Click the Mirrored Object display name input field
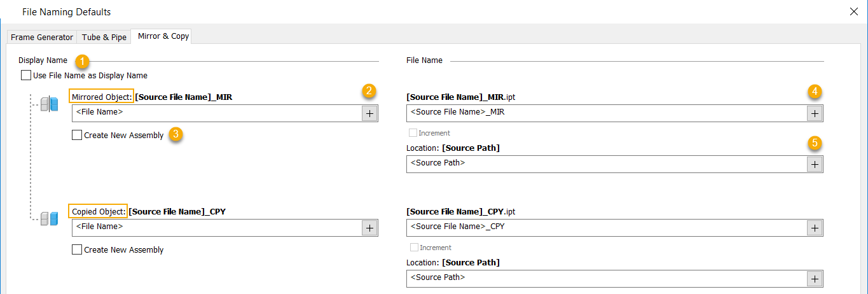Image resolution: width=868 pixels, height=294 pixels. tap(216, 113)
